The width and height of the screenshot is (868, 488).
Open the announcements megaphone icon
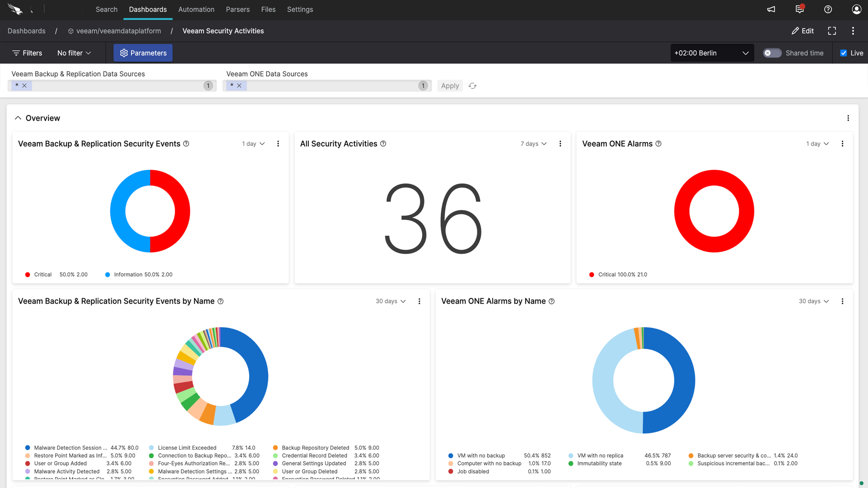[771, 9]
